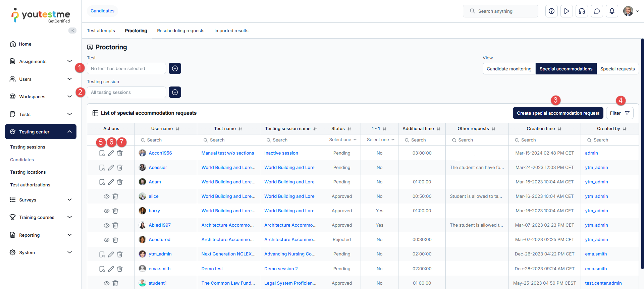
Task: Open the Inactive session link
Action: pos(281,153)
